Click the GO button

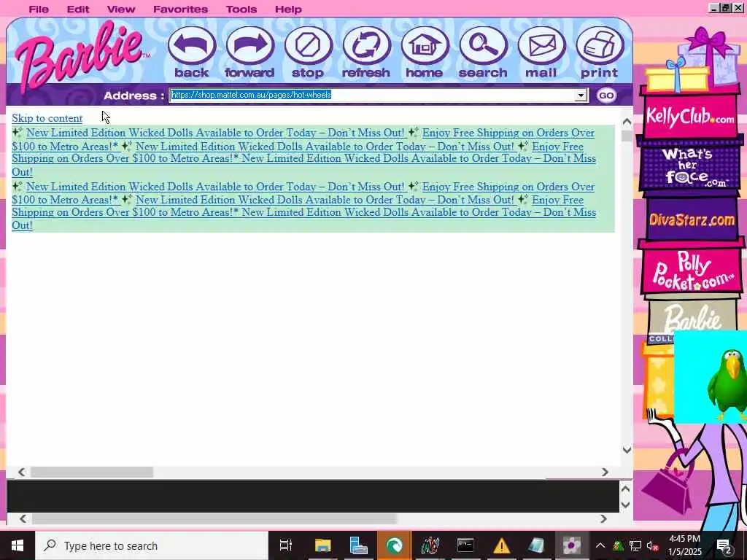(606, 96)
